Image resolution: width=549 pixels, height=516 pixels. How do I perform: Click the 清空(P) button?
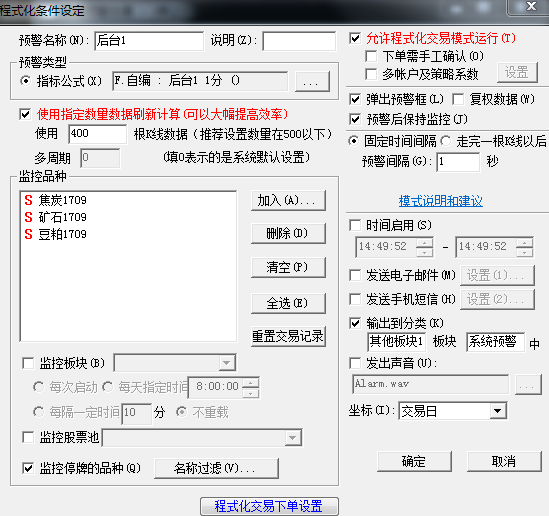pyautogui.click(x=288, y=267)
